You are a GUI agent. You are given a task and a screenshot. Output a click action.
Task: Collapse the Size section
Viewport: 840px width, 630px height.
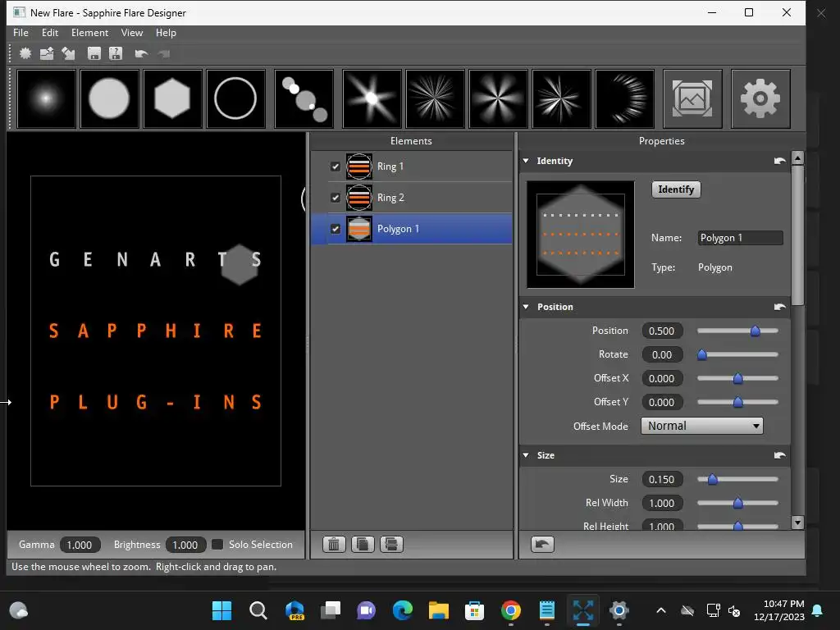pyautogui.click(x=526, y=455)
